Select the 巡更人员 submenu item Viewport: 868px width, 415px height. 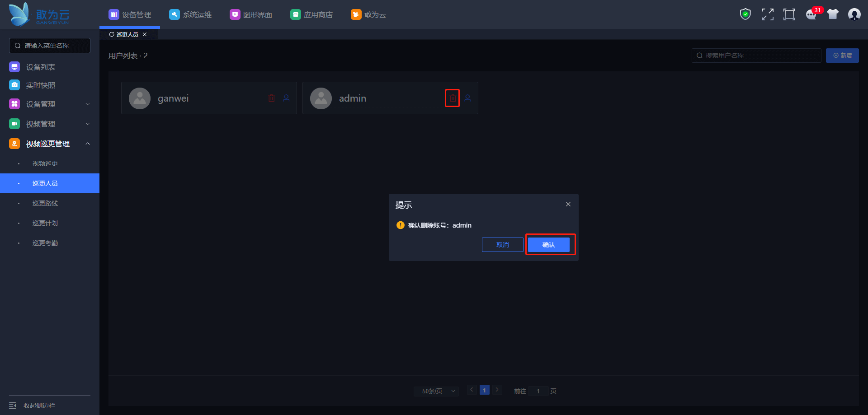(x=50, y=183)
